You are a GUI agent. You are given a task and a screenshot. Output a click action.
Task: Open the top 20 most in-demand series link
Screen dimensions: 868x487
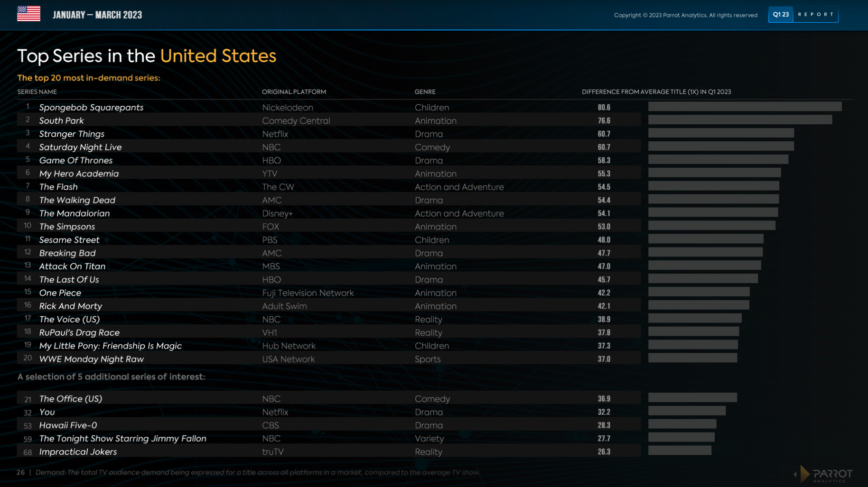click(88, 78)
